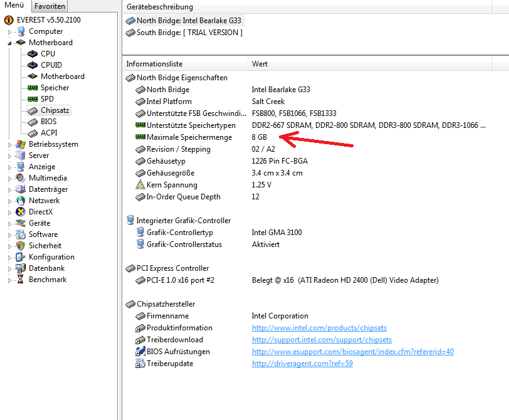Switch to the Favoriten tab
509x420 pixels.
tap(50, 6)
